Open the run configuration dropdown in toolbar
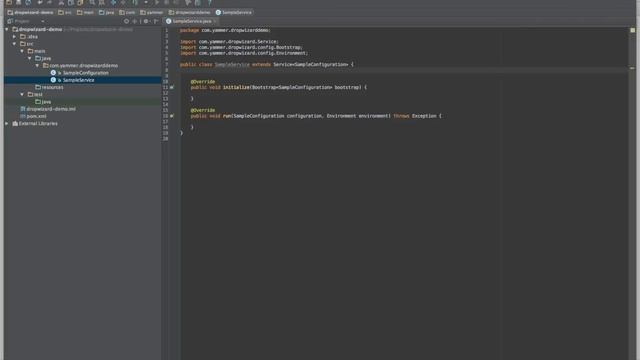 tap(146, 2)
